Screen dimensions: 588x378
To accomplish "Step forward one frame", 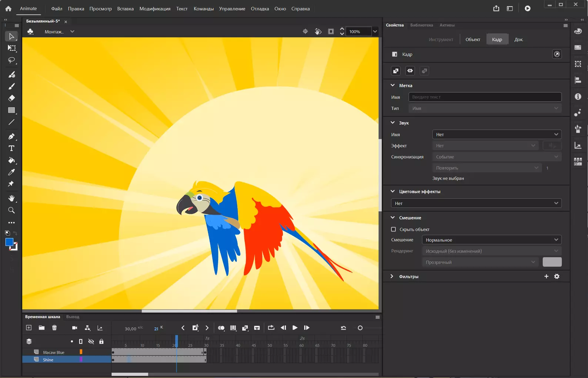I will pyautogui.click(x=307, y=328).
